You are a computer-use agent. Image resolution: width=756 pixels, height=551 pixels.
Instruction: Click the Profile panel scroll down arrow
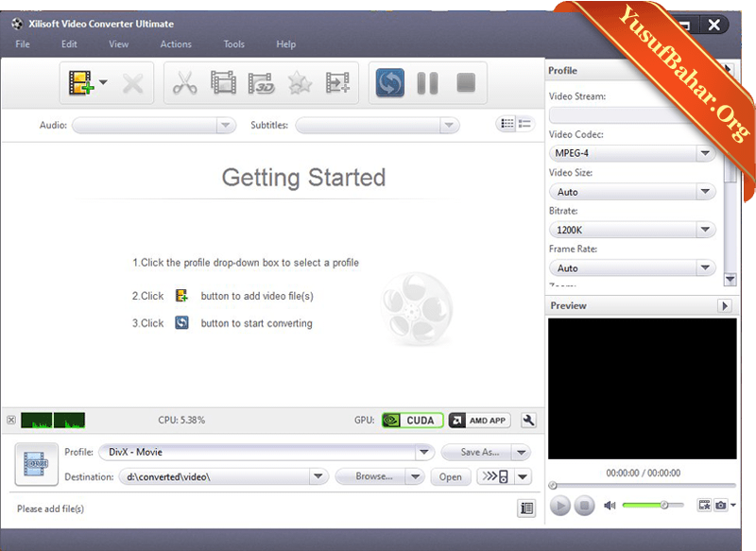(730, 279)
